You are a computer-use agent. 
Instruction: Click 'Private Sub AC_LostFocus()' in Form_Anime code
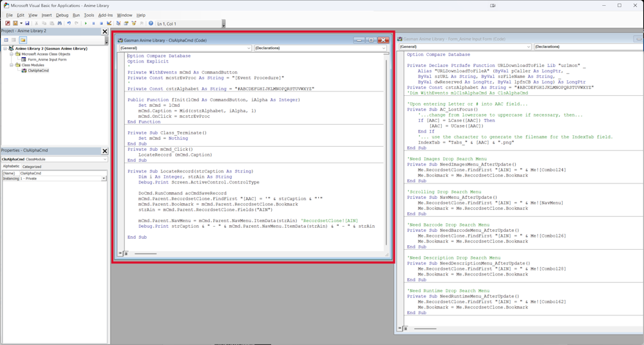(442, 109)
